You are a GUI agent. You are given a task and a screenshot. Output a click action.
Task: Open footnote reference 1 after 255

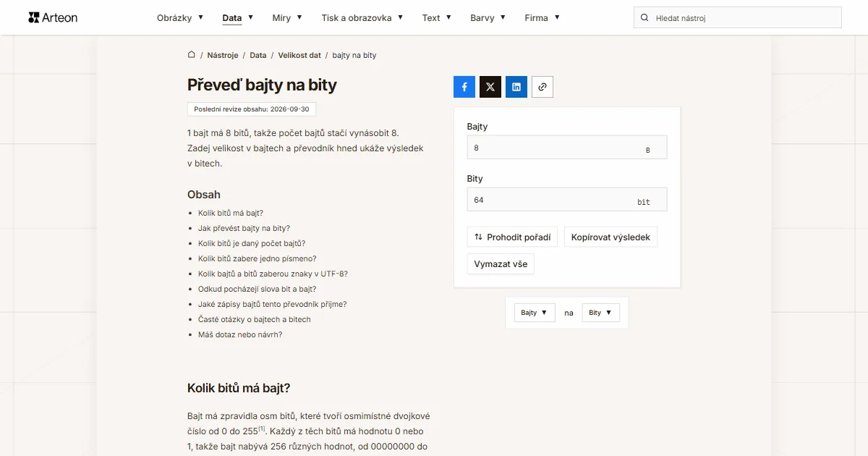click(262, 428)
